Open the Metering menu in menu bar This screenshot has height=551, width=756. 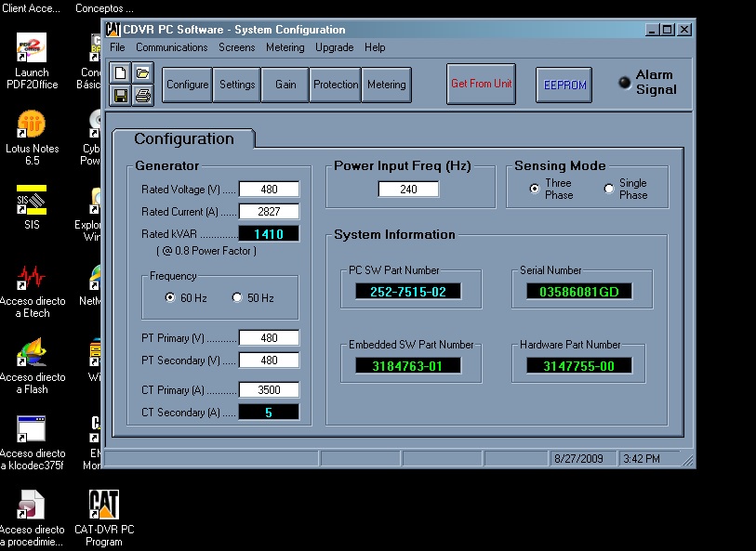[x=285, y=47]
